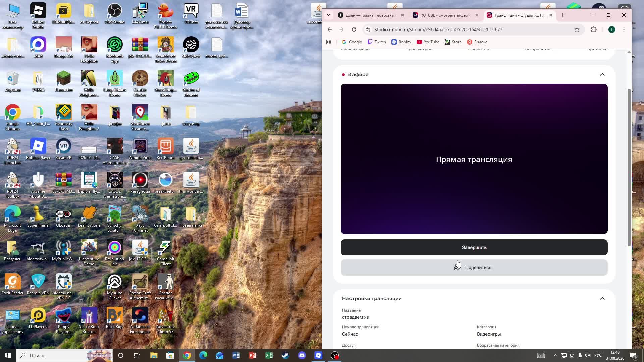Select Google Chrome desktop shortcut

click(12, 118)
